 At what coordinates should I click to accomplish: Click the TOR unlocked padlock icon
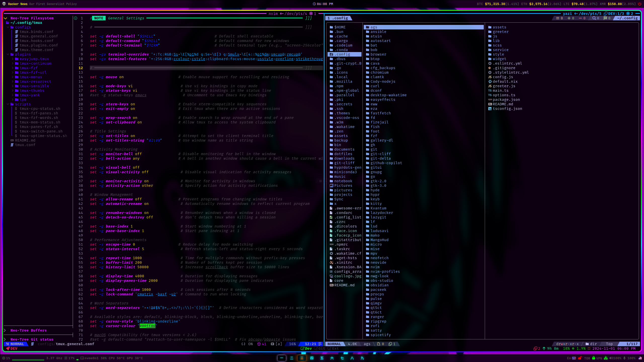(580, 358)
